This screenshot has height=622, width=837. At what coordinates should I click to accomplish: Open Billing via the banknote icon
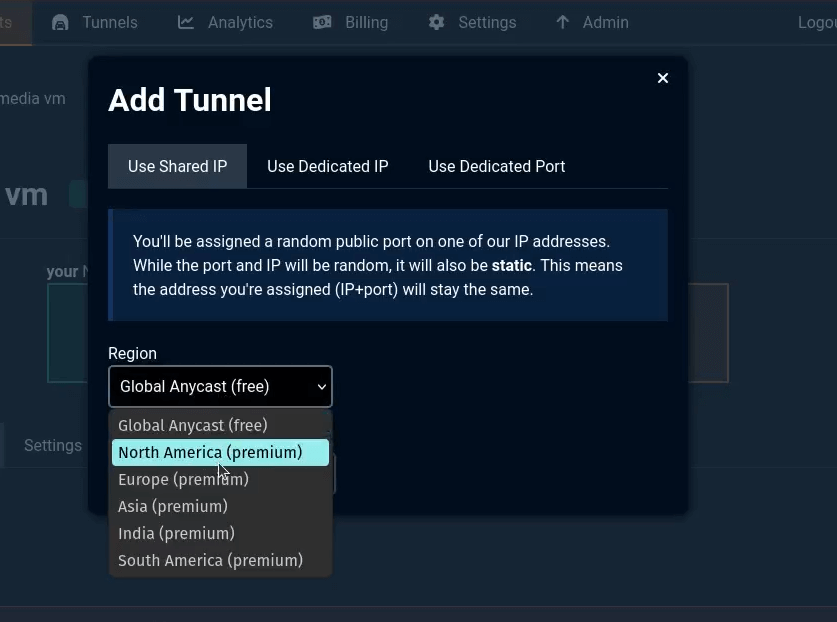coord(322,21)
